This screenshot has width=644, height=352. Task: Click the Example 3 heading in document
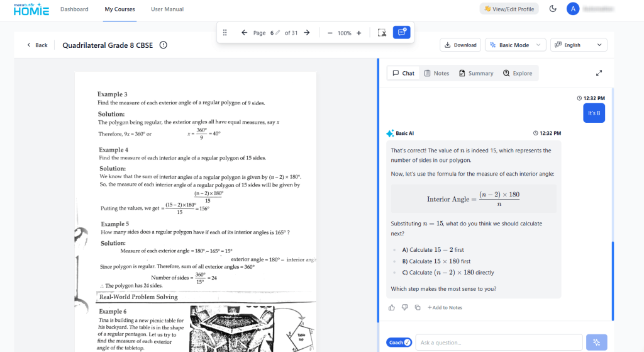112,94
